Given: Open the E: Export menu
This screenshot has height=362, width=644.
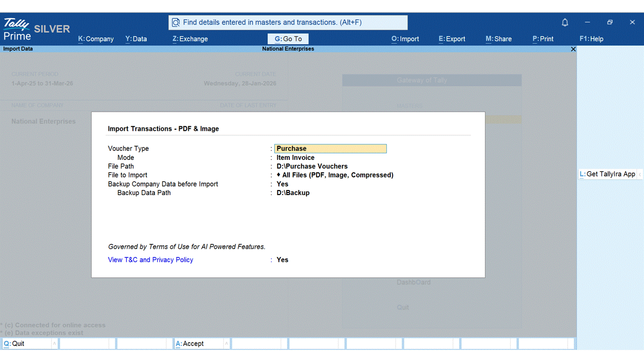Looking at the screenshot, I should [452, 39].
